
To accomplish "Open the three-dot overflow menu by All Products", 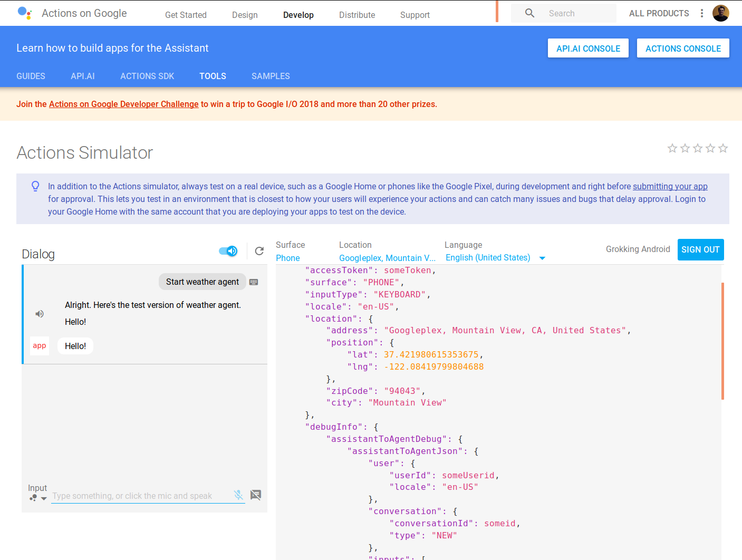I will 702,13.
